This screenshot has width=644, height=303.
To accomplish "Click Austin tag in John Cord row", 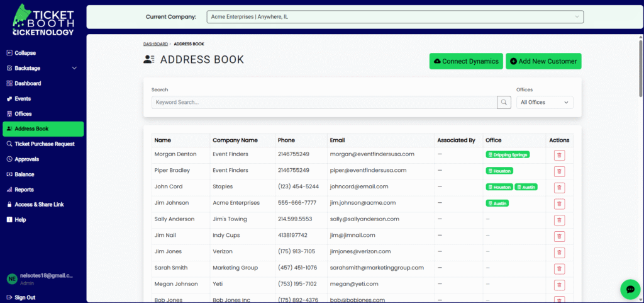I will click(x=526, y=187).
